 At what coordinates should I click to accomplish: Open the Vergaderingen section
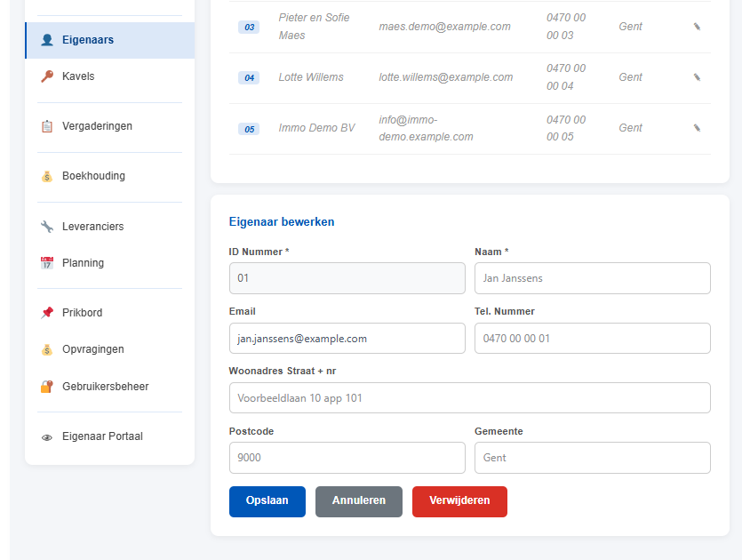click(110, 126)
